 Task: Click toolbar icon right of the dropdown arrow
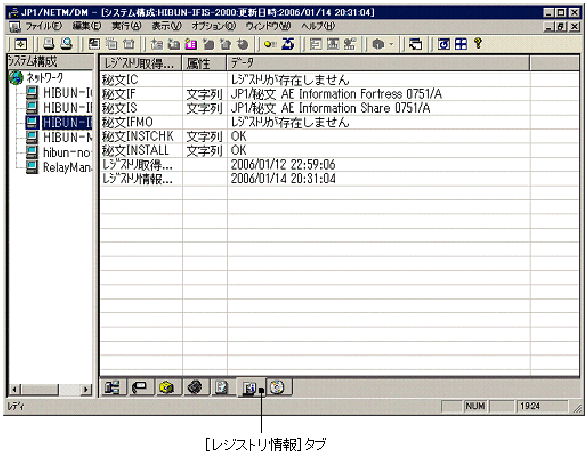[415, 44]
